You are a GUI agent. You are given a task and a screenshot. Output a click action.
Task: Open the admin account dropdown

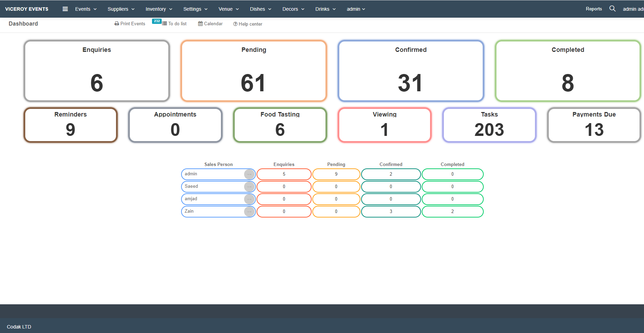pyautogui.click(x=355, y=9)
